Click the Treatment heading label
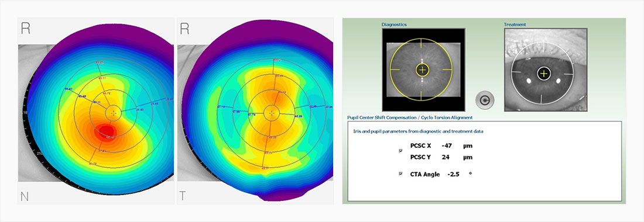The image size is (644, 222). 515,25
